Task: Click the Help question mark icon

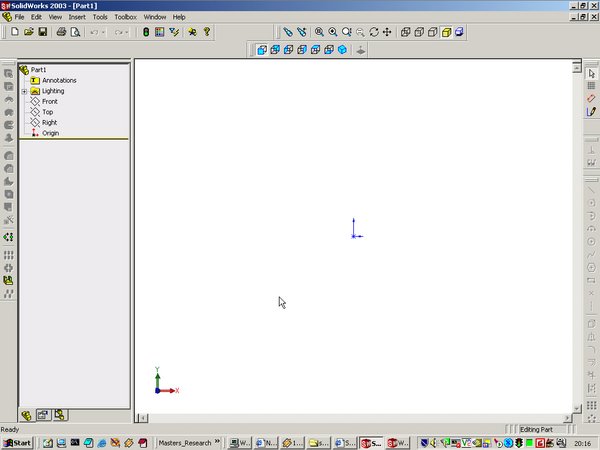Action: 207,32
